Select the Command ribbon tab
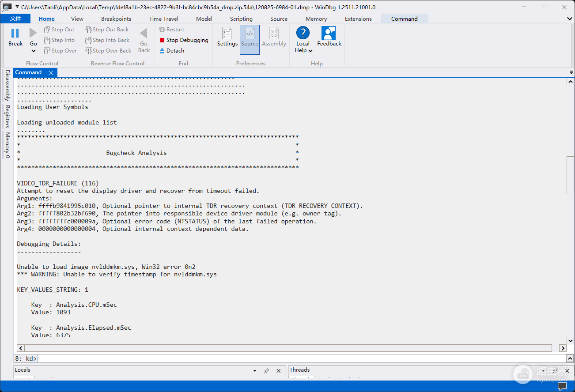575x392 pixels. click(404, 19)
